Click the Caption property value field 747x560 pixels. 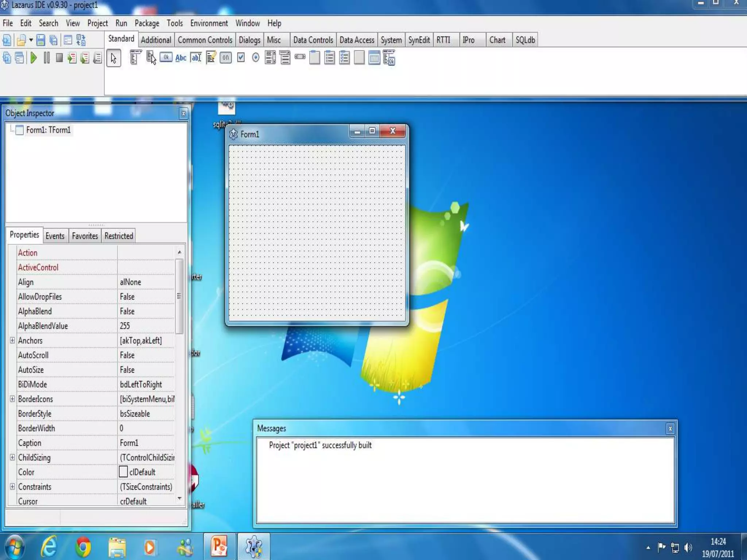pos(146,443)
